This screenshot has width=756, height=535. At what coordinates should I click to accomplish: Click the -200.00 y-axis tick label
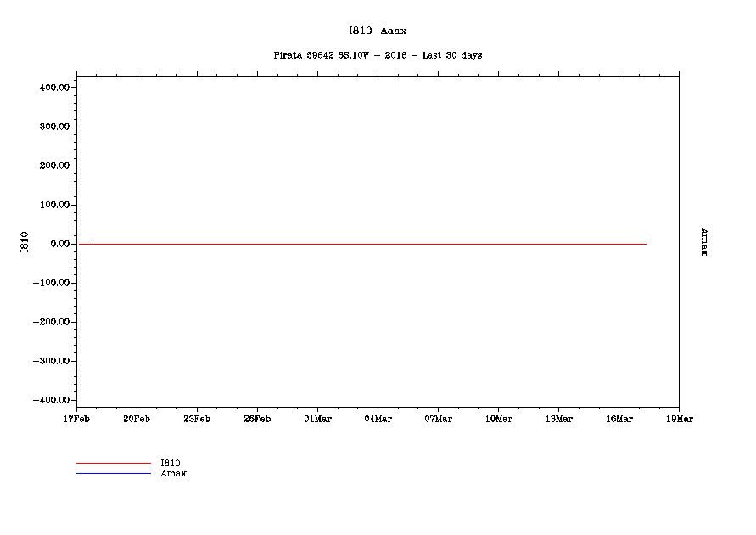[x=49, y=322]
